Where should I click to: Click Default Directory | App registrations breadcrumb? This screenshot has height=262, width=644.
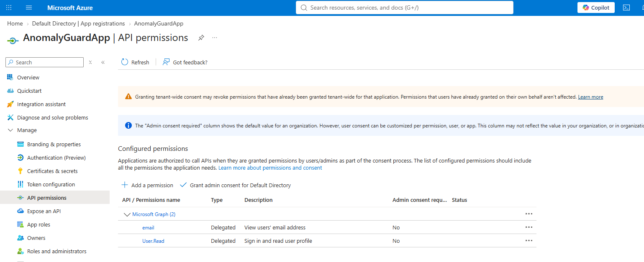point(79,23)
